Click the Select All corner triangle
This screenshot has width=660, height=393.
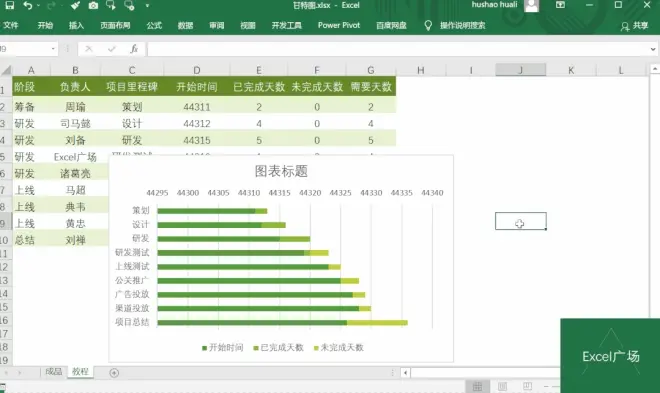[6, 70]
